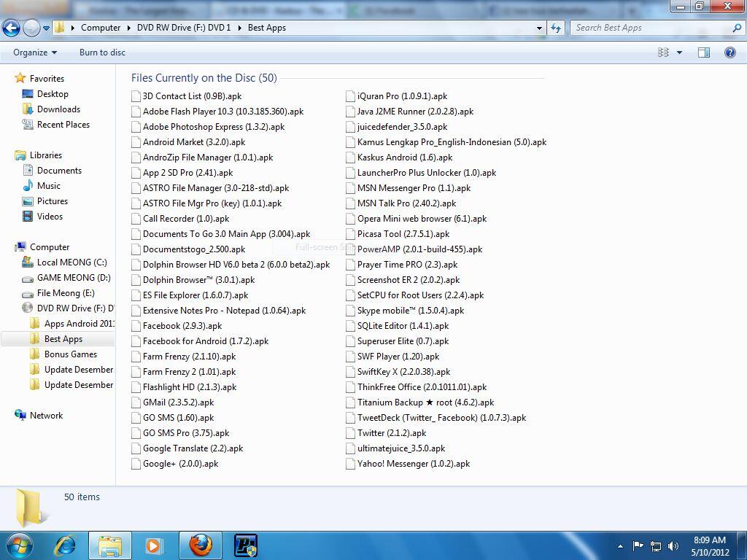Select the 3D Contact List (0.9B).apk file icon
Image resolution: width=747 pixels, height=560 pixels.
coord(136,96)
